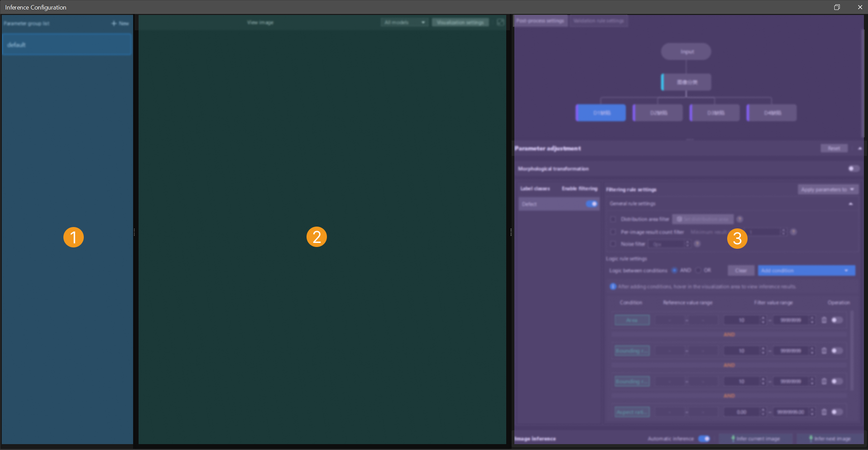Click the delete icon on the Aspect ratio condition

coord(825,412)
